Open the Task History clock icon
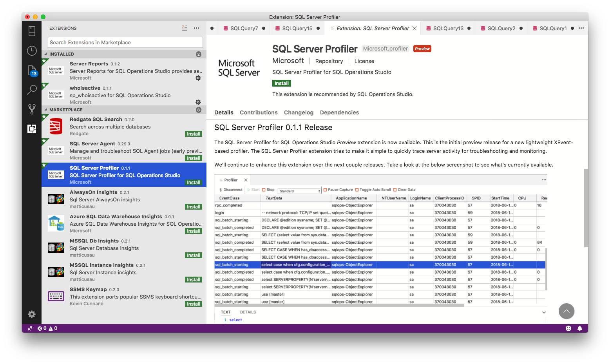The height and width of the screenshot is (364, 610). [x=32, y=51]
